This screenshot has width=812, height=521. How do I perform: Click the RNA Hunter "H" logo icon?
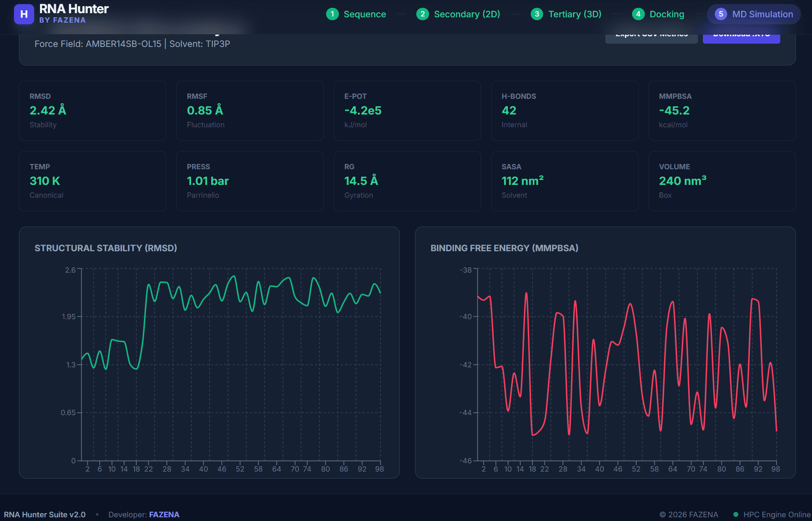point(24,14)
